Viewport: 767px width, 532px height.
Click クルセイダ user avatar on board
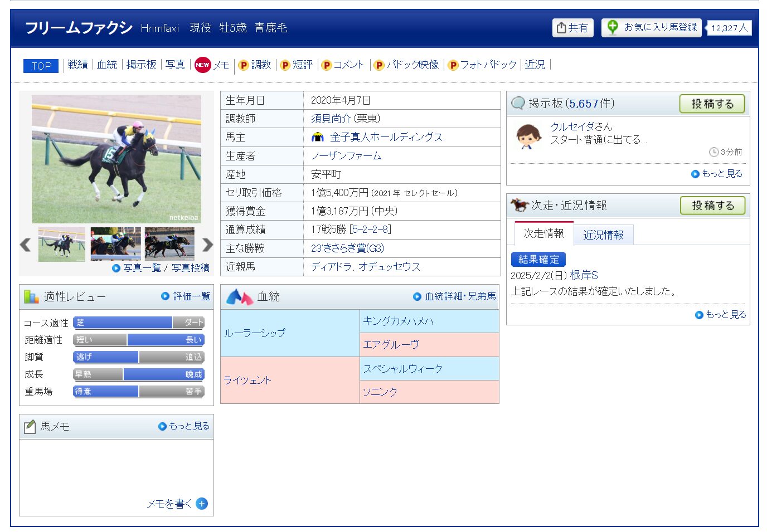528,136
